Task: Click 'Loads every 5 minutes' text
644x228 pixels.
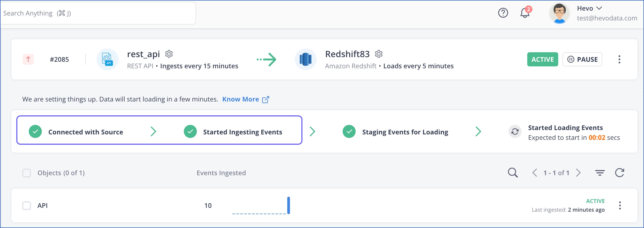Action: (418, 66)
